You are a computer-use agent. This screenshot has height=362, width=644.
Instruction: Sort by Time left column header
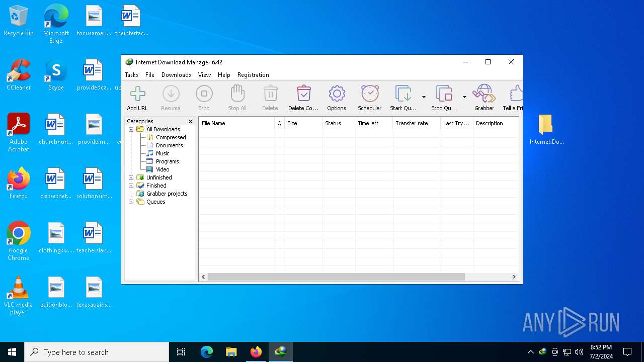374,123
